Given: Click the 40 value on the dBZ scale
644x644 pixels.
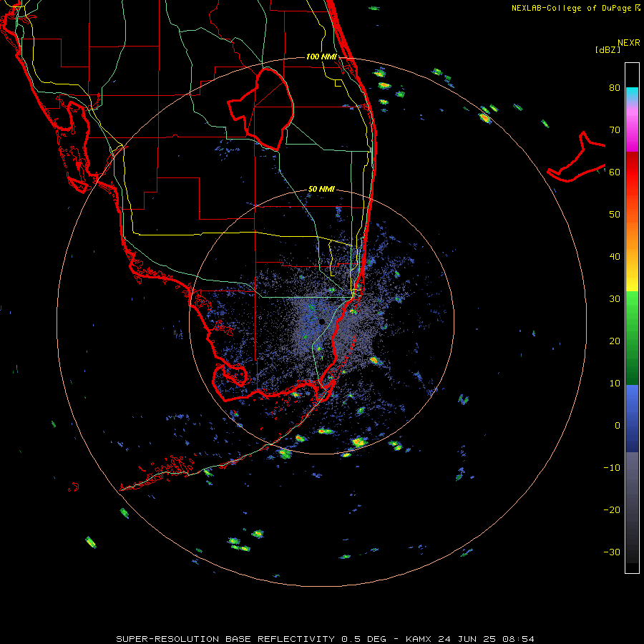Looking at the screenshot, I should point(615,257).
